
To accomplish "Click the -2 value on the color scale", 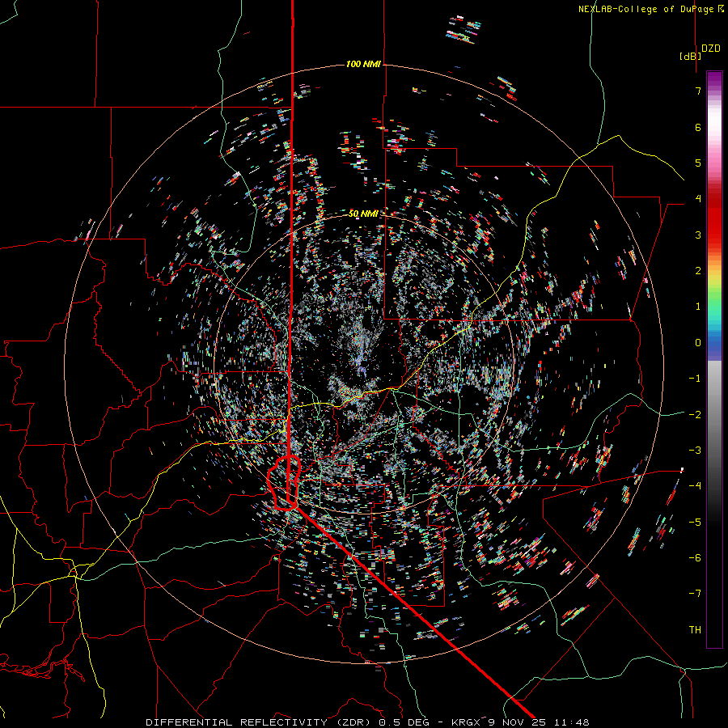I will pyautogui.click(x=695, y=415).
